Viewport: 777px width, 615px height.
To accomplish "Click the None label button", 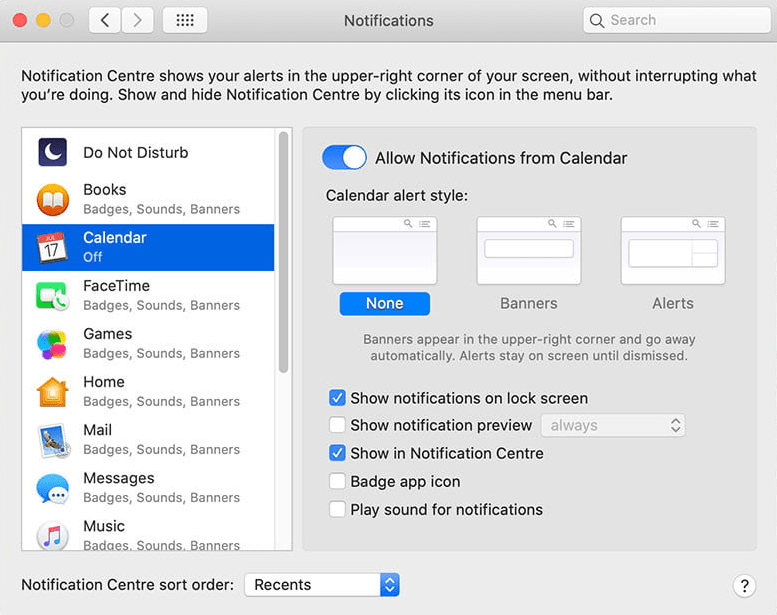I will tap(385, 303).
